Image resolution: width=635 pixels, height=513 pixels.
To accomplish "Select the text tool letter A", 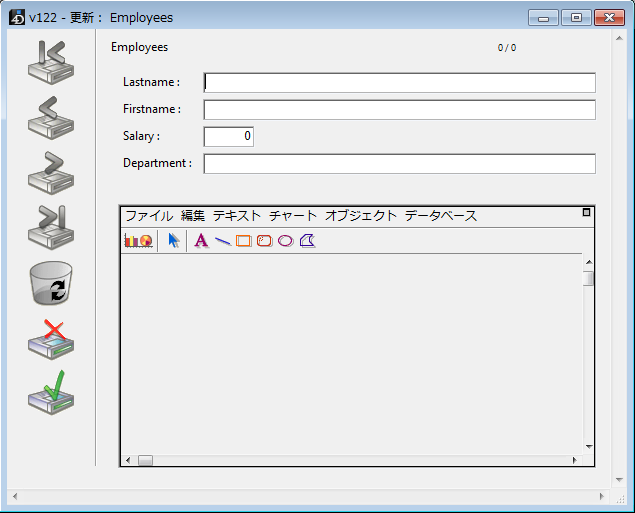I will (x=201, y=241).
